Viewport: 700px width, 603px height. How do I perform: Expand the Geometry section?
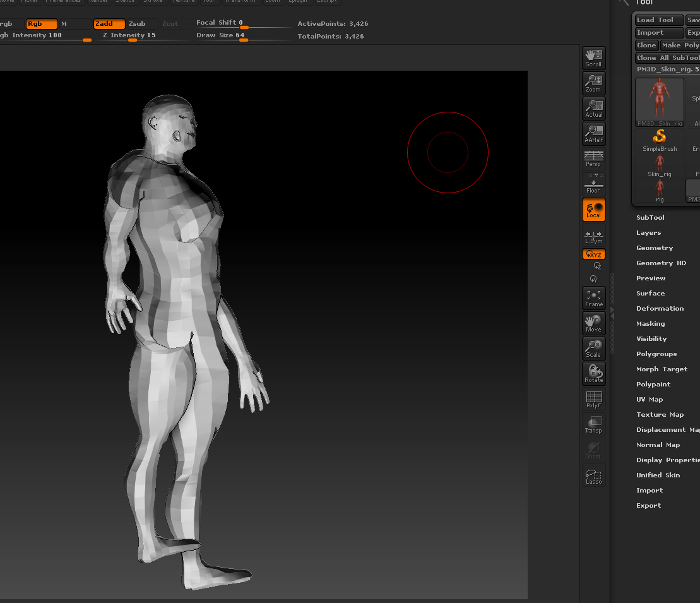(x=655, y=248)
